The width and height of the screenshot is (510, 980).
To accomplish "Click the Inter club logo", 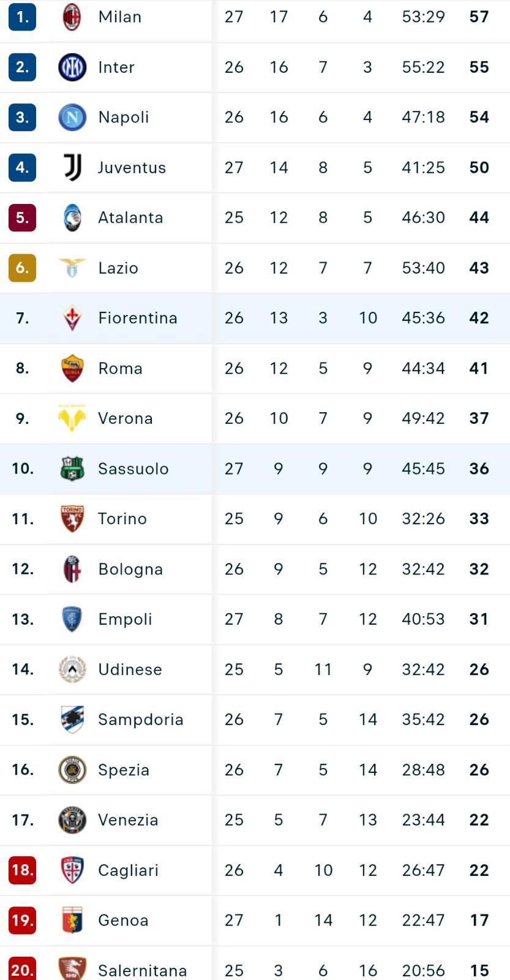I will tap(72, 67).
